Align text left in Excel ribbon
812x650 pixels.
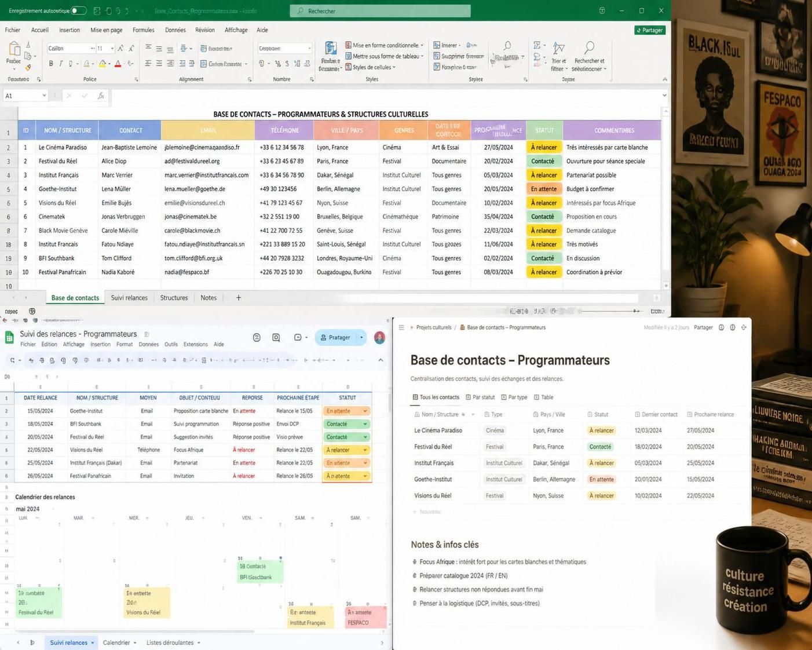148,64
